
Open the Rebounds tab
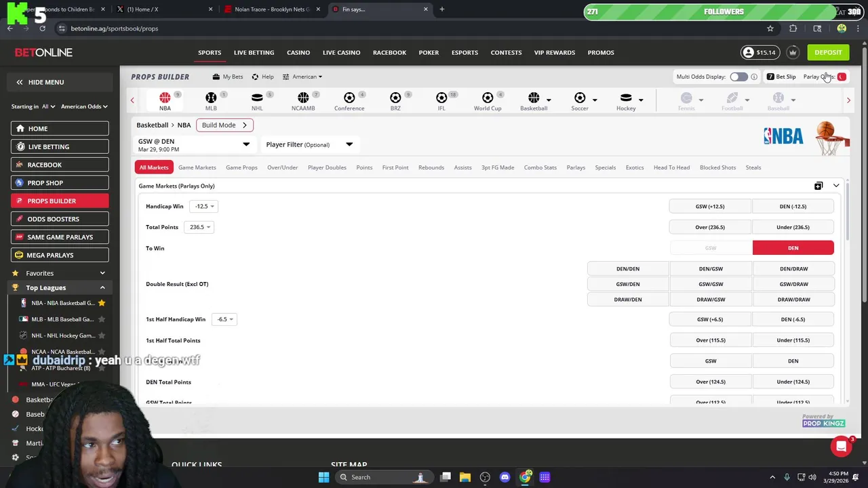click(x=431, y=167)
